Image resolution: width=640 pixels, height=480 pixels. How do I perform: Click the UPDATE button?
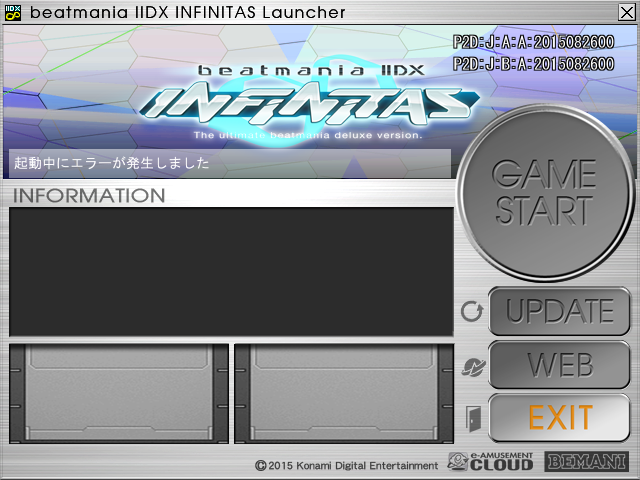(559, 311)
